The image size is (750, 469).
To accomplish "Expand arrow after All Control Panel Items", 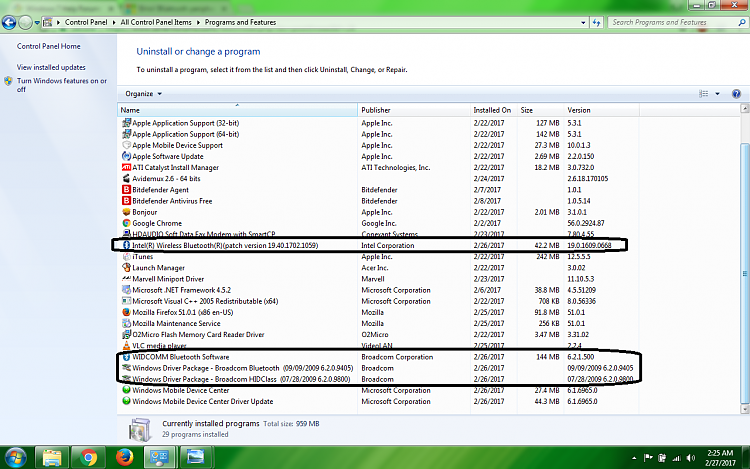I will [x=198, y=22].
